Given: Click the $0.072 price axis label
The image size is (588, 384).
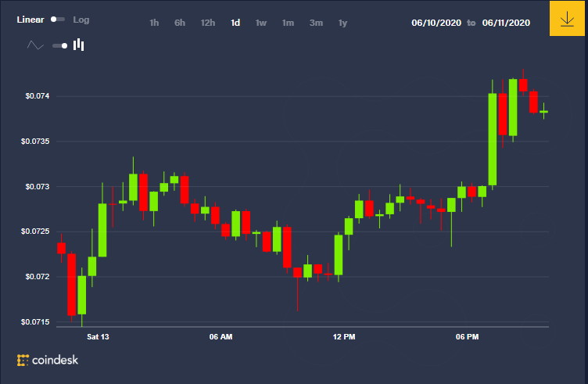Looking at the screenshot, I should click(x=38, y=277).
